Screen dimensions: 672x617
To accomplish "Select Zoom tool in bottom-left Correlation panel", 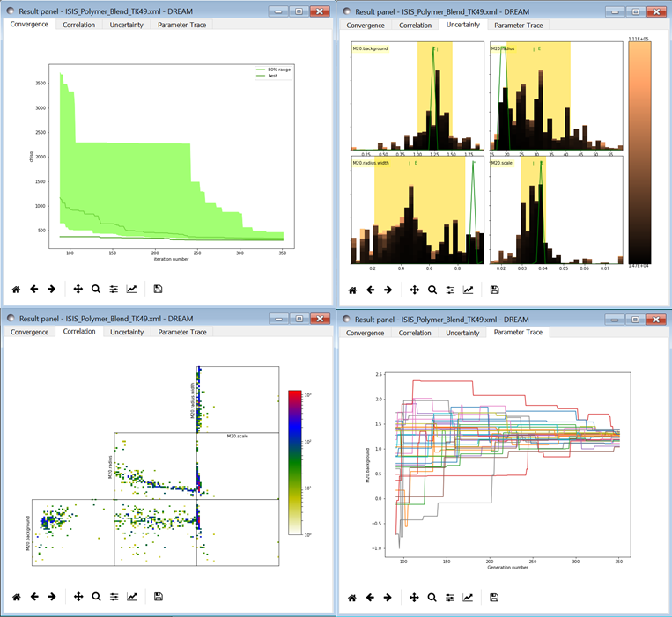I will coord(96,597).
